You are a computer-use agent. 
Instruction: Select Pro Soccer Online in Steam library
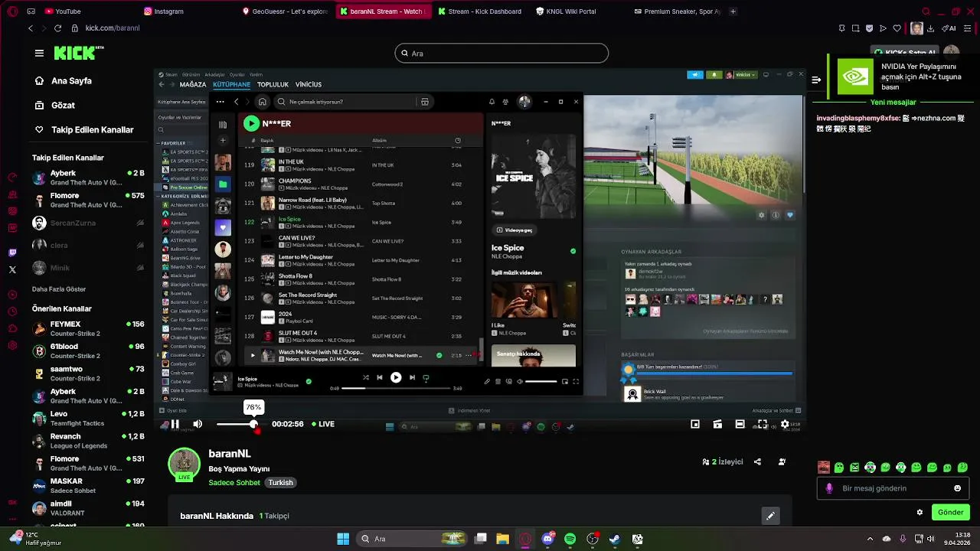[185, 187]
